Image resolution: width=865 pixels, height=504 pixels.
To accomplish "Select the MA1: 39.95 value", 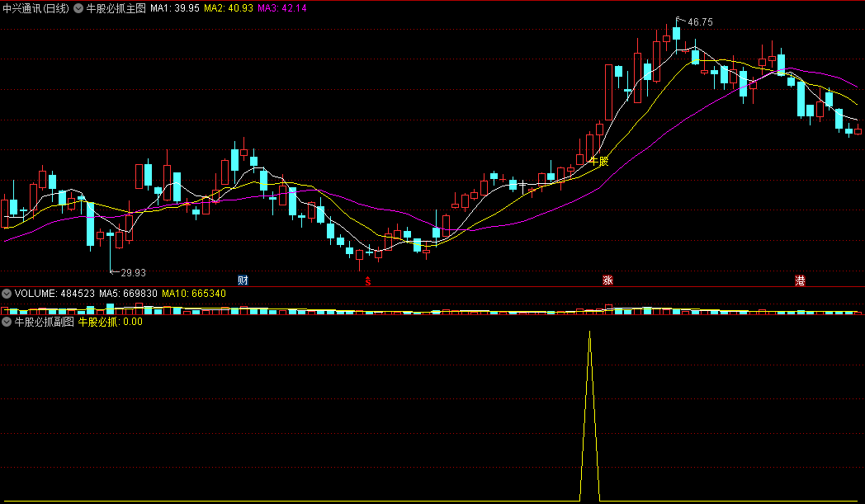I will click(x=175, y=8).
